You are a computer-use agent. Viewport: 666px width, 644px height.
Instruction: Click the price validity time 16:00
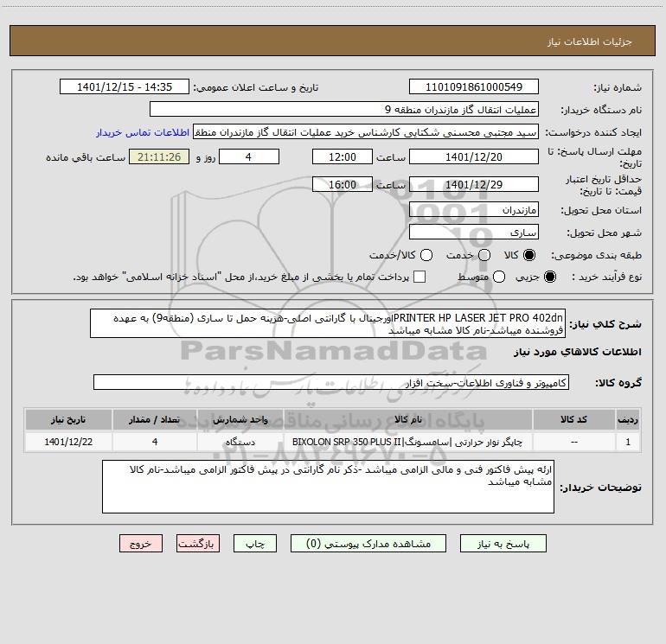pos(343,184)
